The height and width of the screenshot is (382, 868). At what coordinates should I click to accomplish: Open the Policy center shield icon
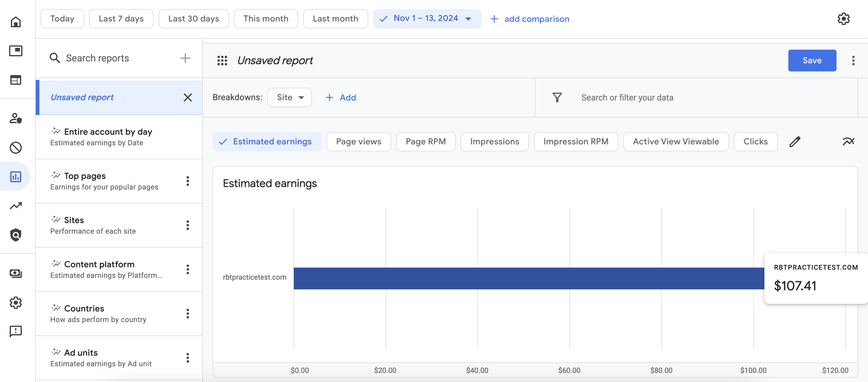[15, 235]
